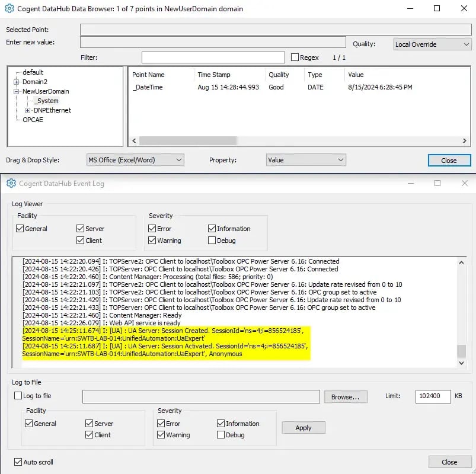Uncheck General facility in Log to File section
The width and height of the screenshot is (476, 474).
tap(28, 424)
